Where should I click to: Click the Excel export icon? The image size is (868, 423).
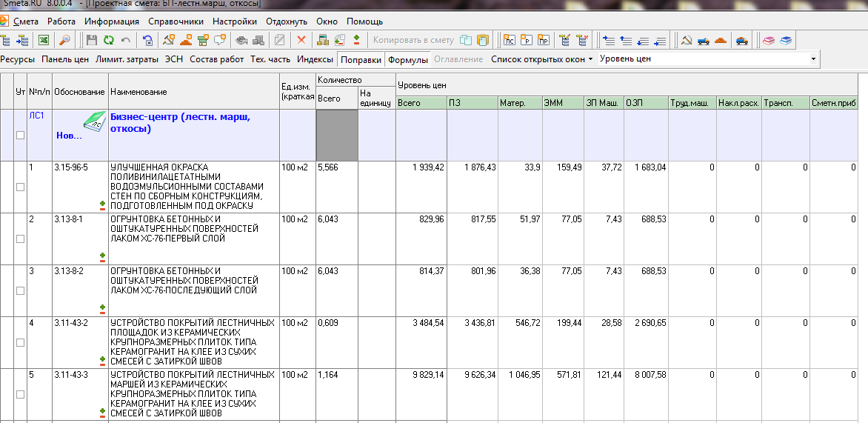(x=44, y=40)
